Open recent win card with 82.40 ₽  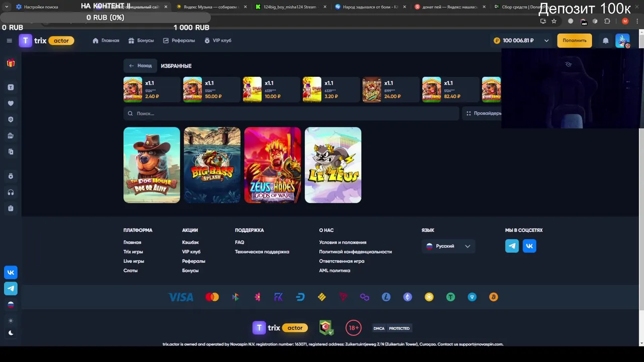(450, 89)
